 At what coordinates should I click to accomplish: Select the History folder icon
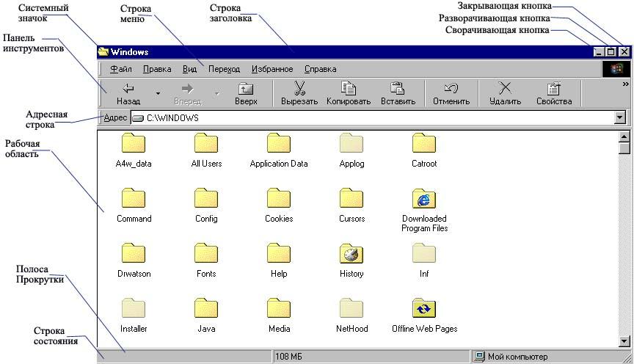pos(351,255)
